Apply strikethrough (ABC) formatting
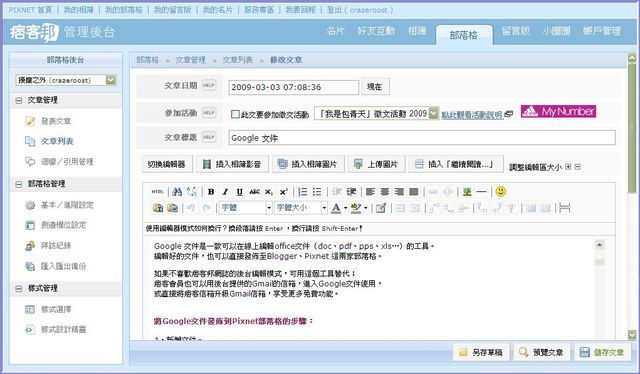 254,191
